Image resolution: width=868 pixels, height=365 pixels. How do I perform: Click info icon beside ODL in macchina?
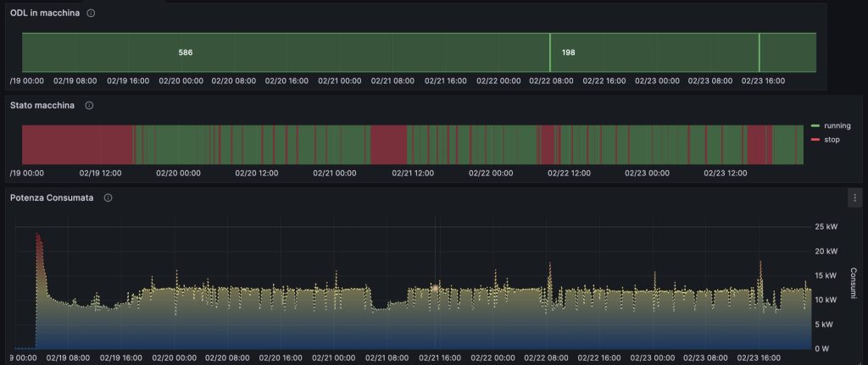coord(91,14)
